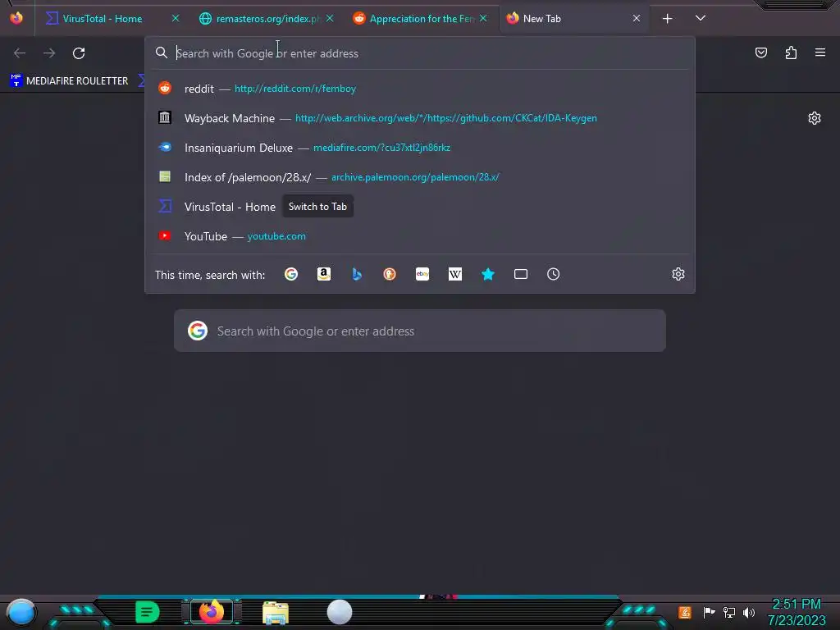Viewport: 840px width, 630px height.
Task: Open the volume speaker tray icon
Action: (749, 612)
